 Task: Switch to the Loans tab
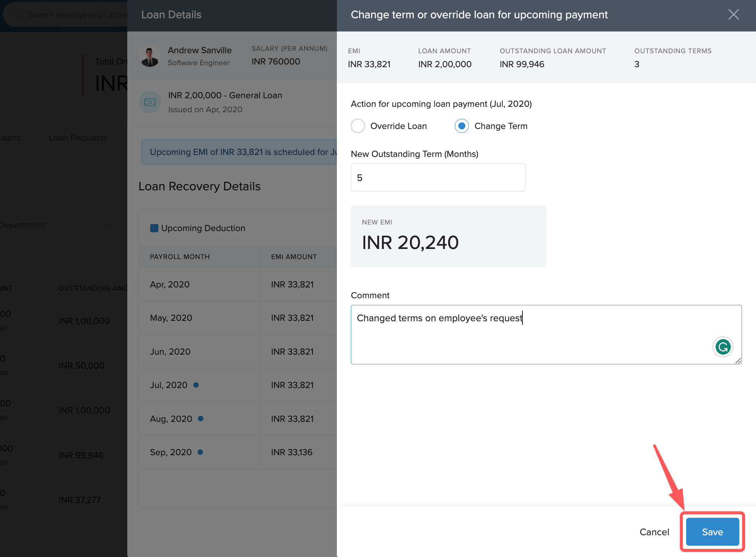click(x=10, y=138)
